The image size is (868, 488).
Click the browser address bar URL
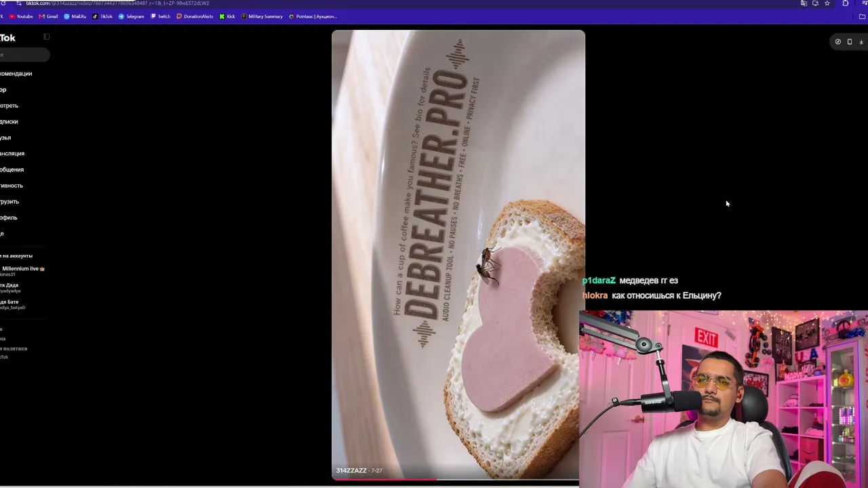point(117,3)
